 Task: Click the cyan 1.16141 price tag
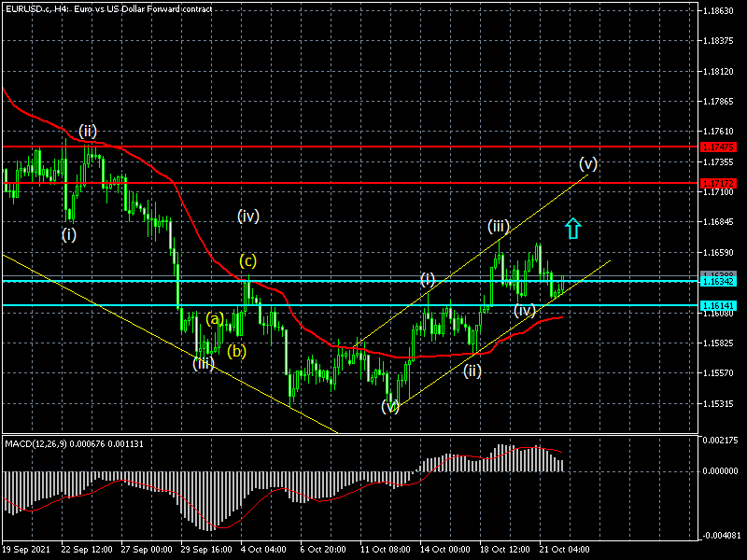[x=719, y=305]
